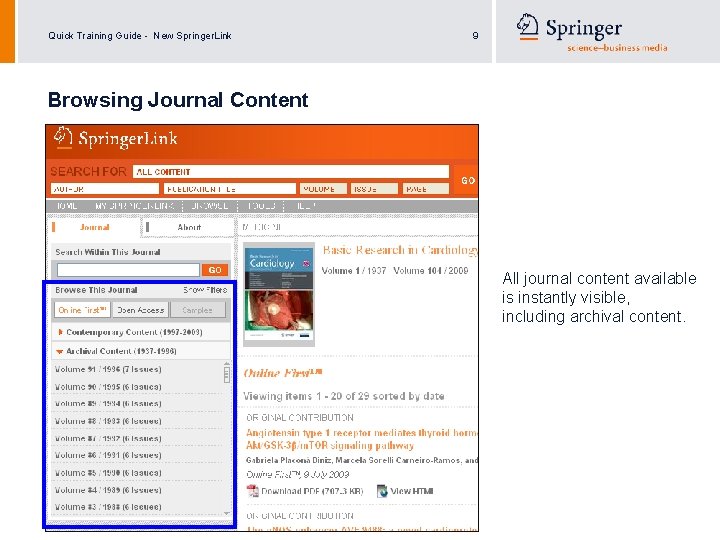This screenshot has height=540, width=720.
Task: Click the Samples filter button
Action: tap(197, 310)
